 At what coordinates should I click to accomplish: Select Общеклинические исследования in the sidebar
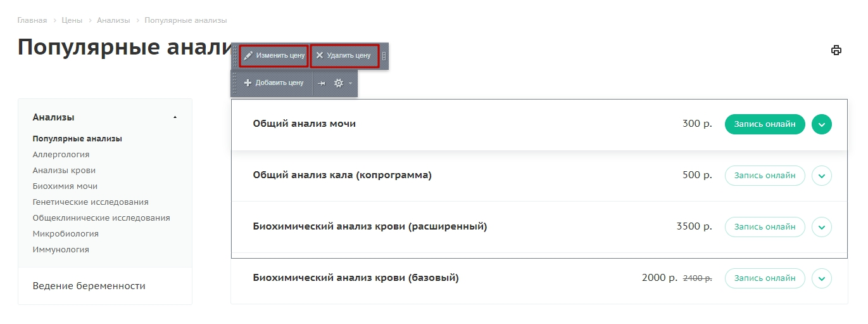coord(101,218)
